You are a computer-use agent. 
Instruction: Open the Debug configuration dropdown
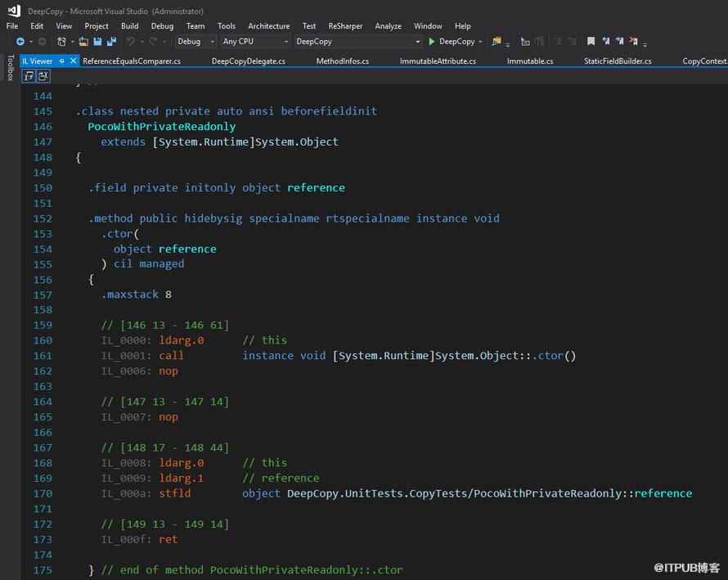pyautogui.click(x=195, y=42)
